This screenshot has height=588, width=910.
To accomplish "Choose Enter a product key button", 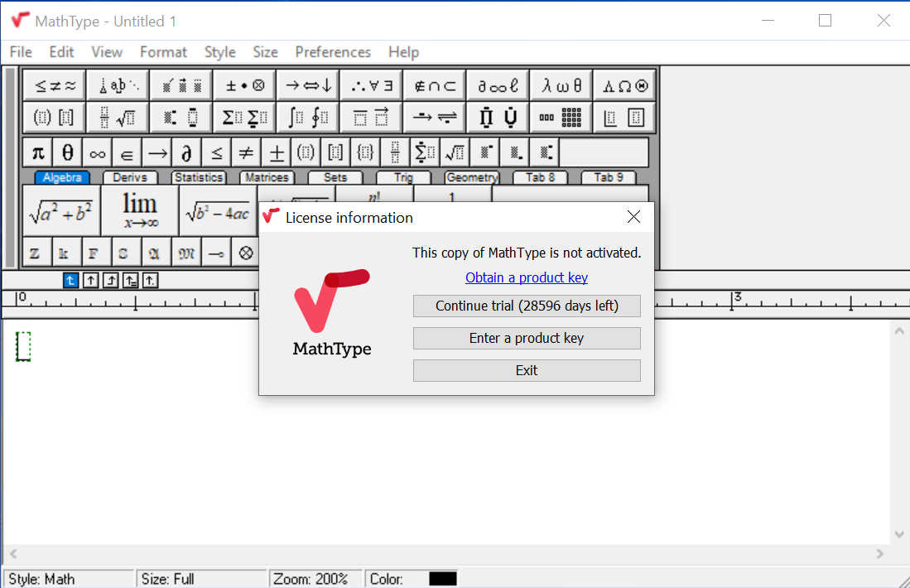I will [x=527, y=339].
